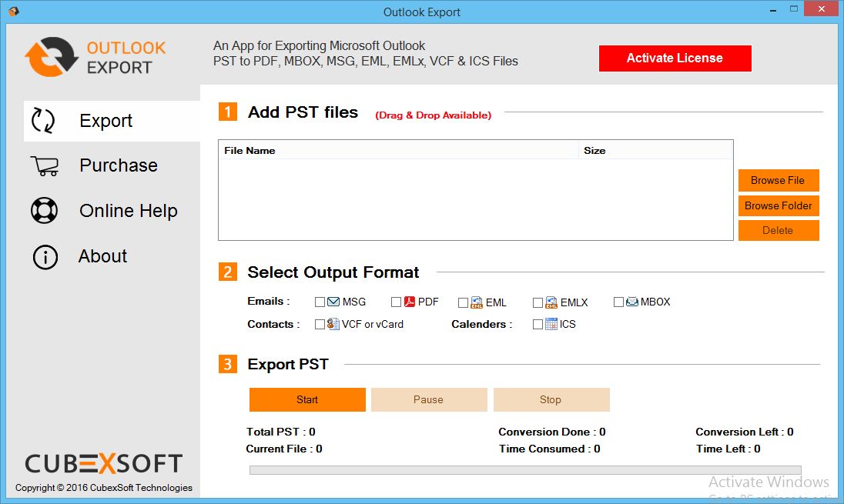This screenshot has width=844, height=504.
Task: Click the Online Help lifebuoy icon
Action: [44, 211]
